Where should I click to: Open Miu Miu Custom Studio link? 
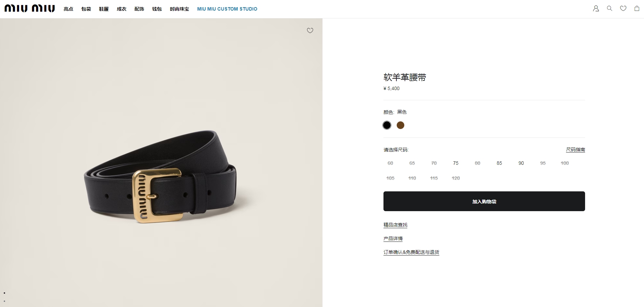coord(227,9)
